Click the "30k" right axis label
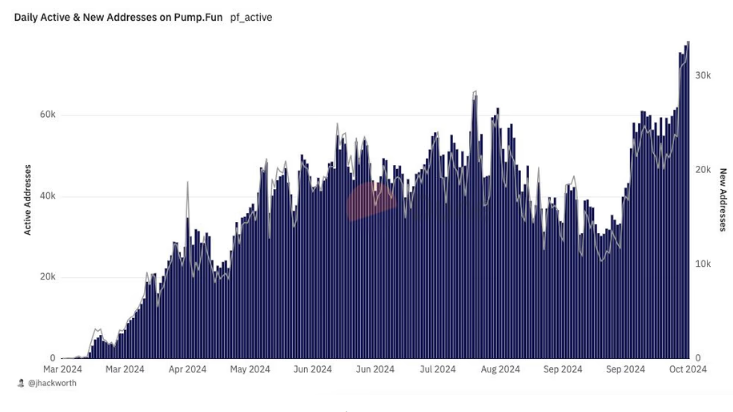The width and height of the screenshot is (733, 412). point(703,75)
